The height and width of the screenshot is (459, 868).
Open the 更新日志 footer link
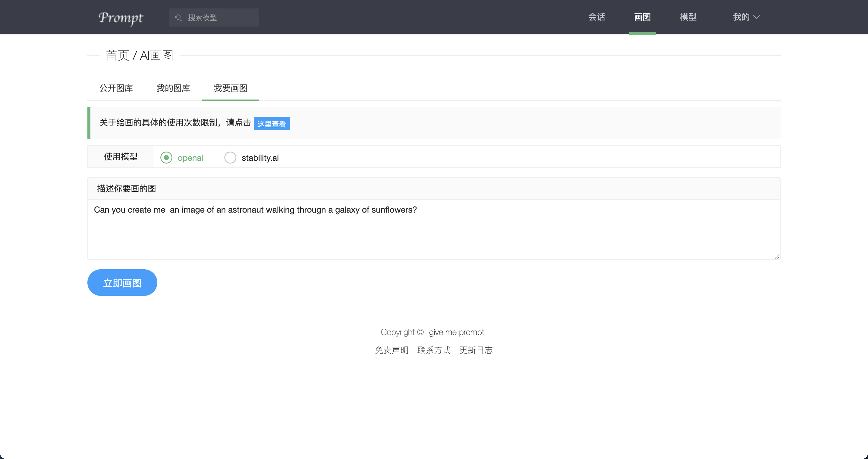476,350
